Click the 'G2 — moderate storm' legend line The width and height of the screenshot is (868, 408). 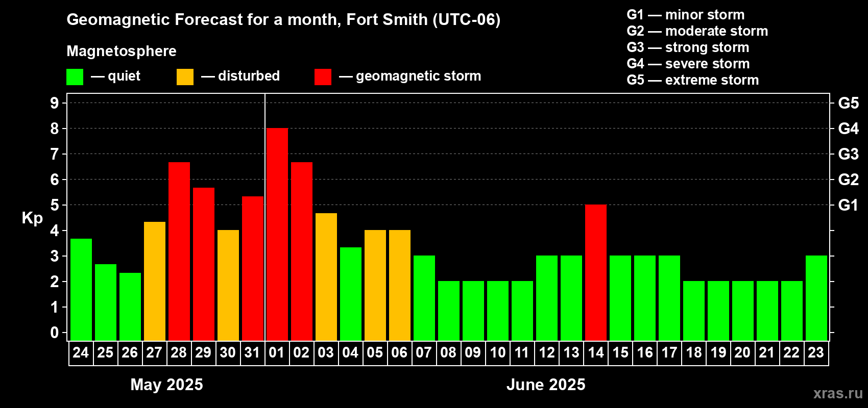[x=697, y=31]
